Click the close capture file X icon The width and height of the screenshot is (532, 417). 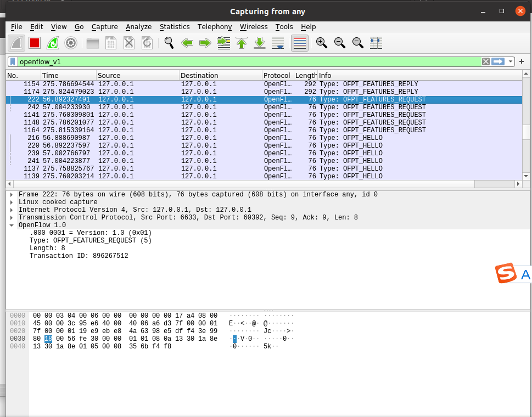pos(129,43)
